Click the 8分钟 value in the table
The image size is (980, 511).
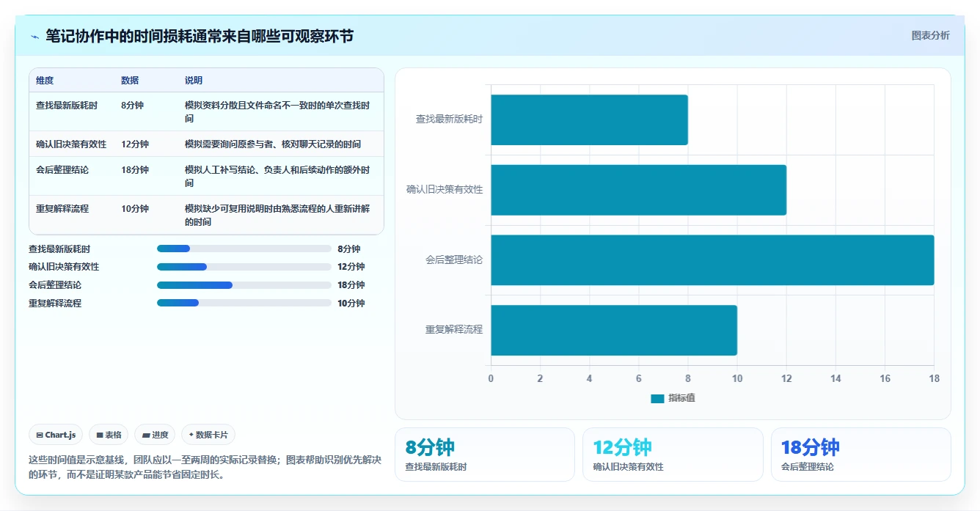coord(133,106)
